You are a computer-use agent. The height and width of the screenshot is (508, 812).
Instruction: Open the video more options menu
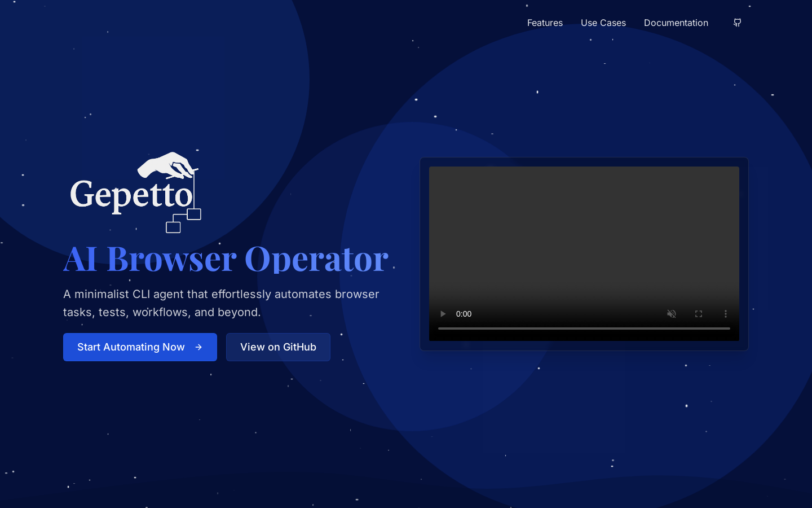click(x=726, y=314)
